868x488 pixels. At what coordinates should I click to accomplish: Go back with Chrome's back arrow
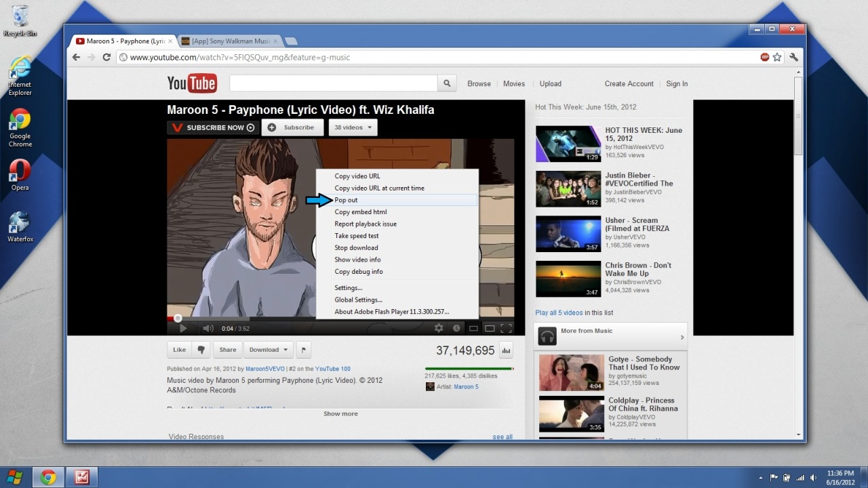[x=76, y=57]
